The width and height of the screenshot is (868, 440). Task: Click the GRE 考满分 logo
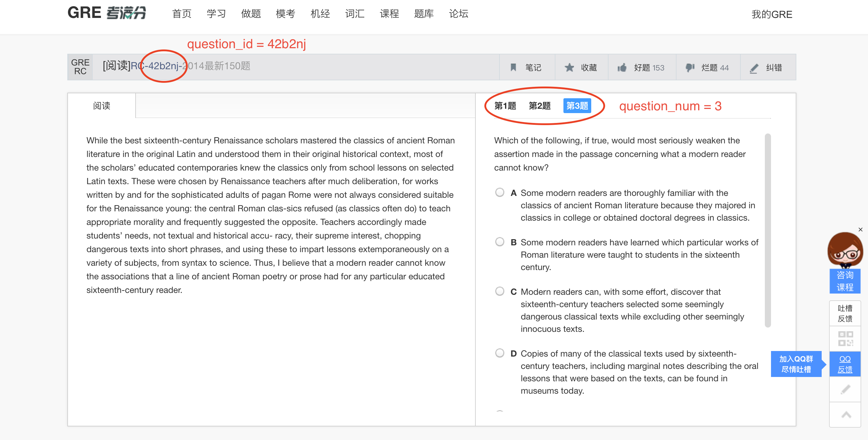[107, 13]
